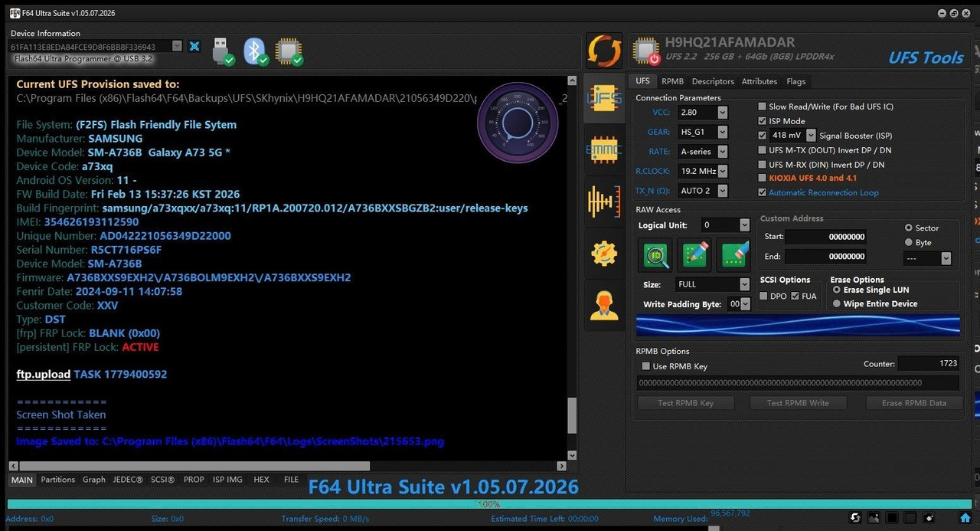Viewport: 980px width, 531px height.
Task: Switch to the Flags tab
Action: click(x=795, y=81)
